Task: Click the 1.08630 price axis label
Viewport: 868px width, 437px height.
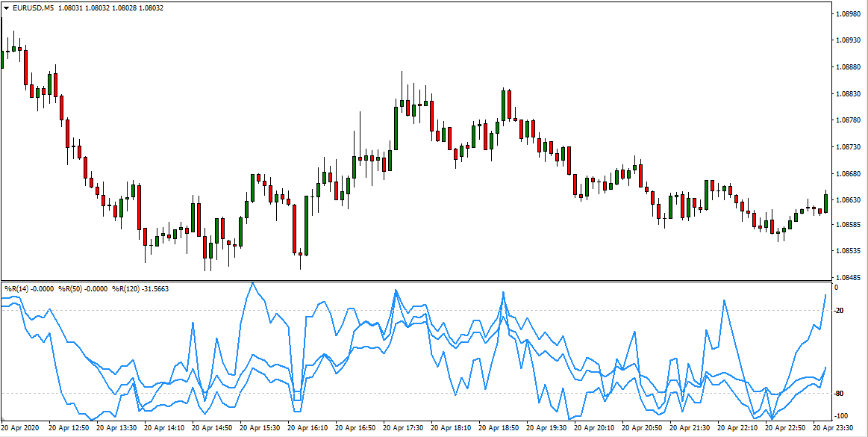Action: pos(849,200)
